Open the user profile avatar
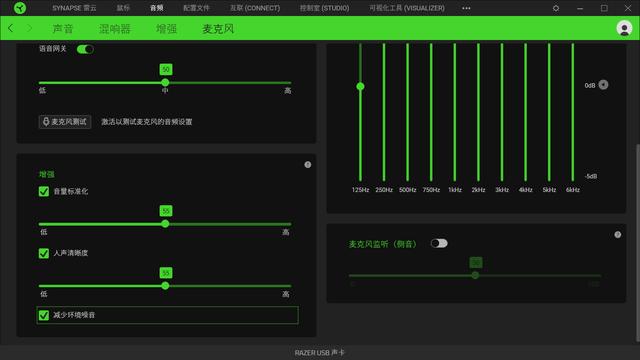This screenshot has width=640, height=360. (624, 28)
